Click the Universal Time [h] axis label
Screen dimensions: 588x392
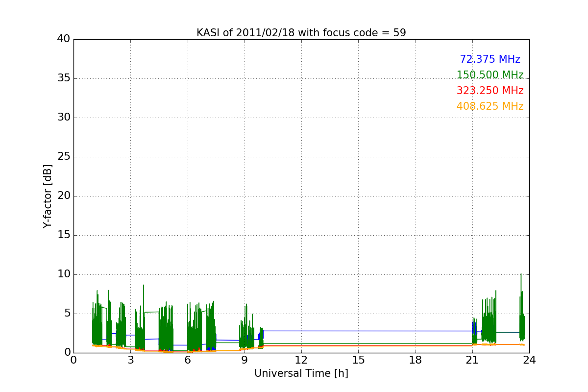301,373
